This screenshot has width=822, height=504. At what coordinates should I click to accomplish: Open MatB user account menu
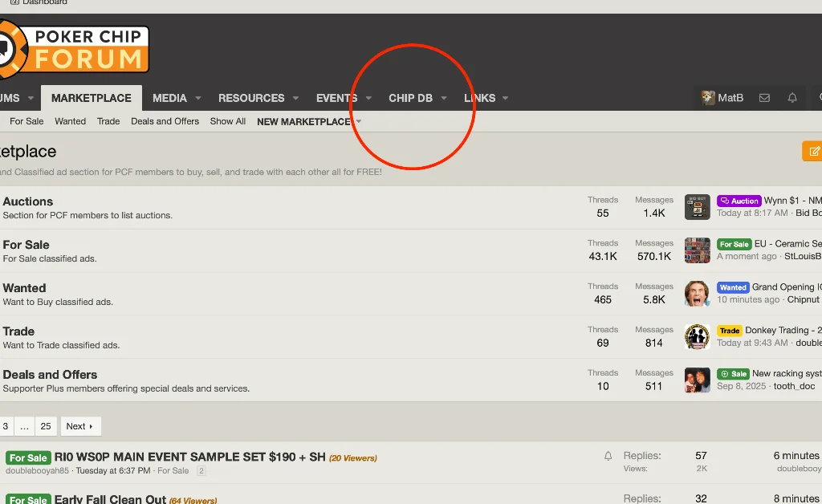722,98
